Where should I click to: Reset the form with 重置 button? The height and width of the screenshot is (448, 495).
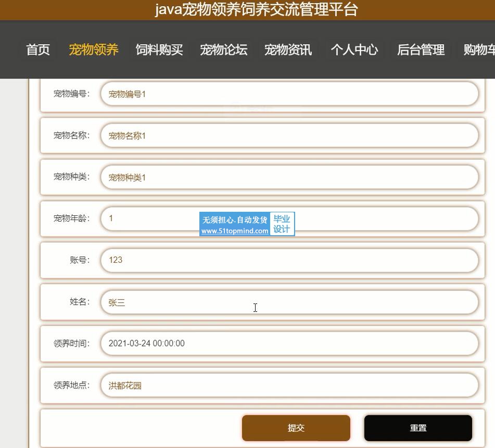418,428
